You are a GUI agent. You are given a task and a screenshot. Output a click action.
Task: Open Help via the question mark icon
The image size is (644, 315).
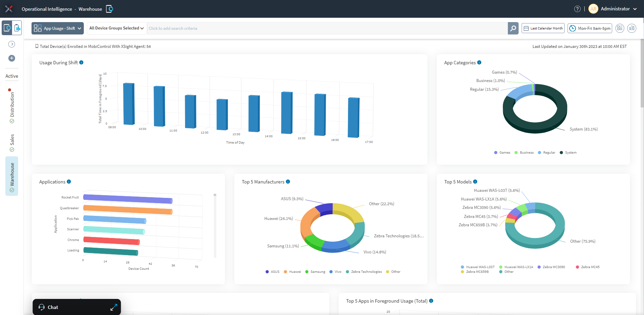coord(577,9)
